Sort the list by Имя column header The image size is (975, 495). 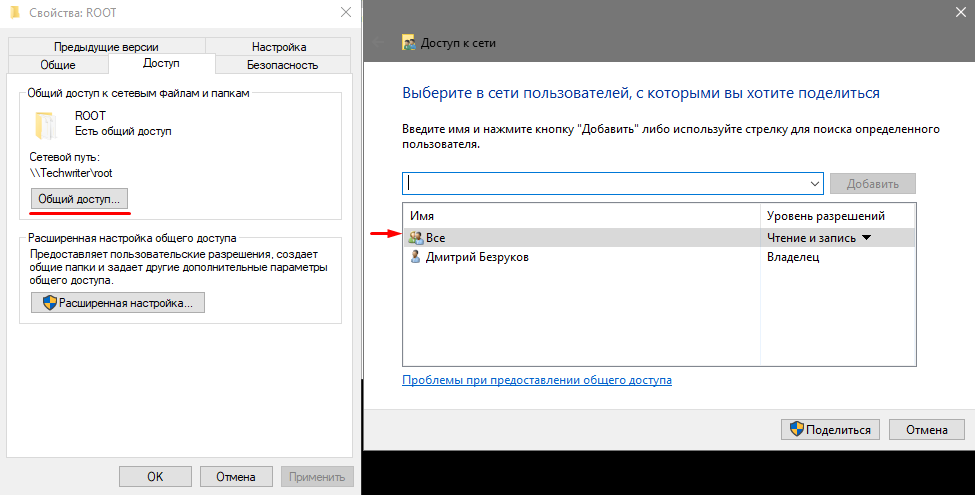pos(580,216)
